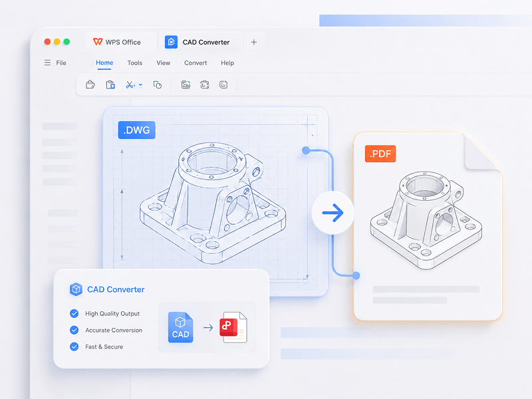The width and height of the screenshot is (532, 399).
Task: Click the .PDF format badge
Action: click(x=380, y=154)
